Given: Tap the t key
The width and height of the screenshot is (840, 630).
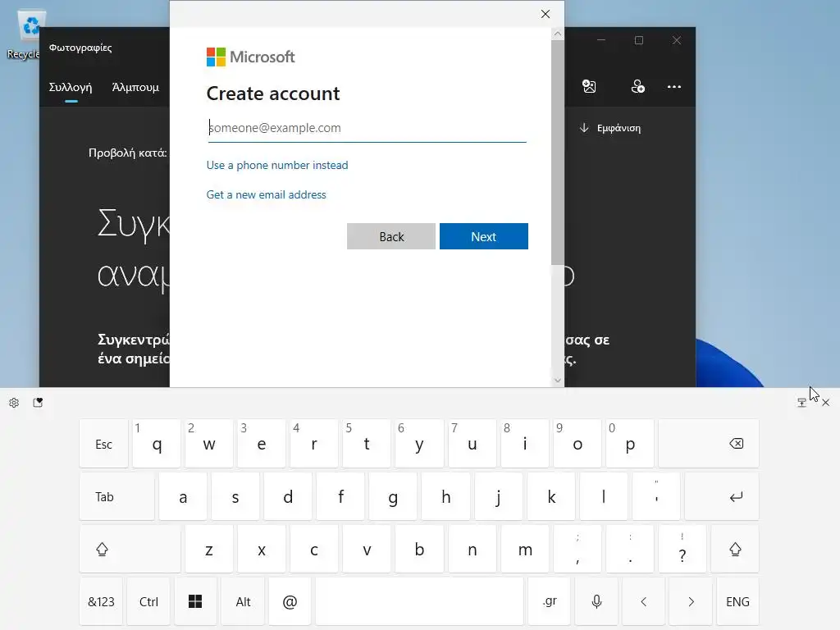Looking at the screenshot, I should (367, 444).
